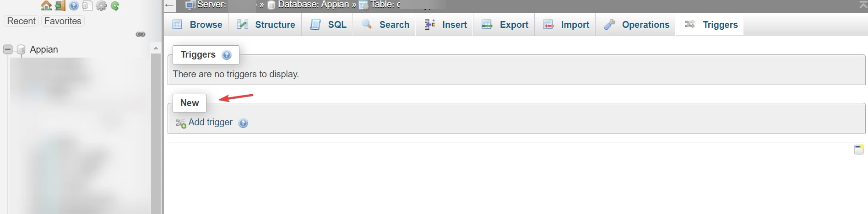Open the console notes icon at right

tap(858, 150)
